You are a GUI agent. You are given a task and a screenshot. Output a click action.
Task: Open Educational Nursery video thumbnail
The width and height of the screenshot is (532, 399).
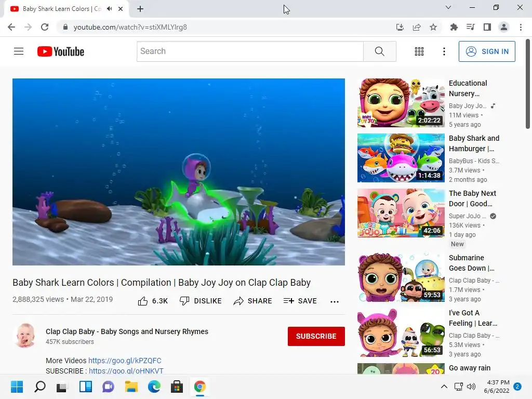click(401, 103)
